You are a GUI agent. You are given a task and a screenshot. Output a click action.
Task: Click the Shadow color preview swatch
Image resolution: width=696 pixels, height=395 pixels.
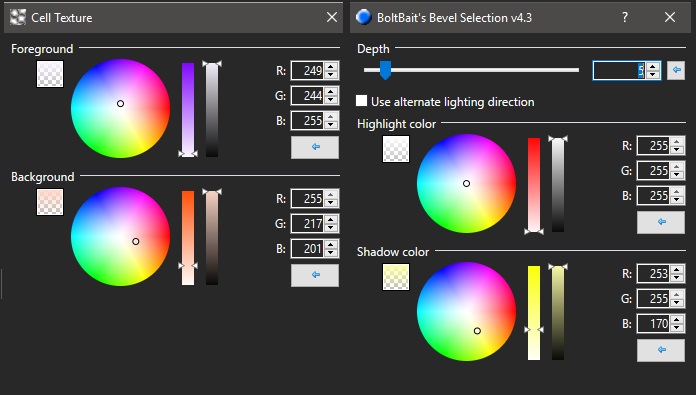tap(396, 277)
